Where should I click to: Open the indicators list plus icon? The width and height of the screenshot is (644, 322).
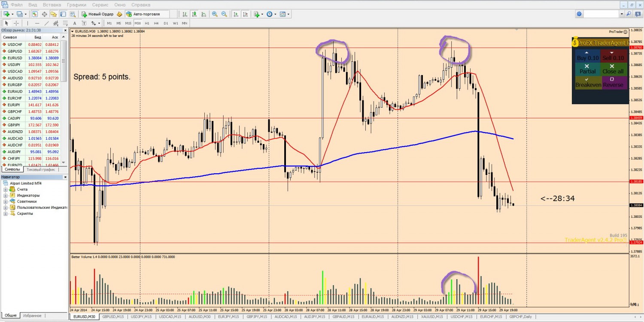click(x=257, y=14)
